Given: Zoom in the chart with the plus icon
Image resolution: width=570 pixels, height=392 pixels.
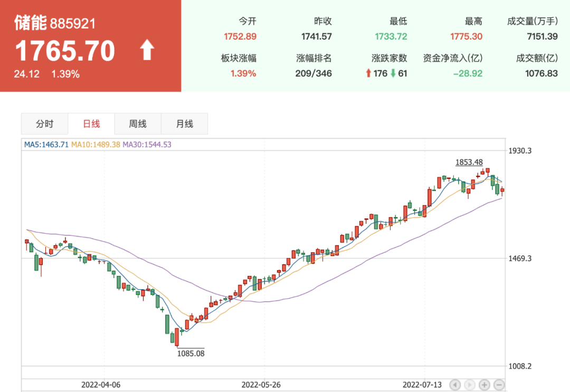Looking at the screenshot, I should tap(484, 385).
